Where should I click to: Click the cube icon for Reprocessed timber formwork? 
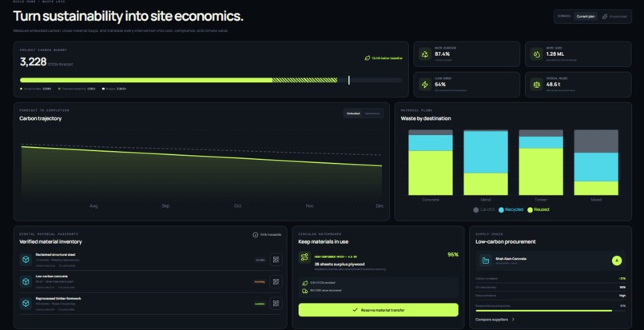(x=26, y=304)
